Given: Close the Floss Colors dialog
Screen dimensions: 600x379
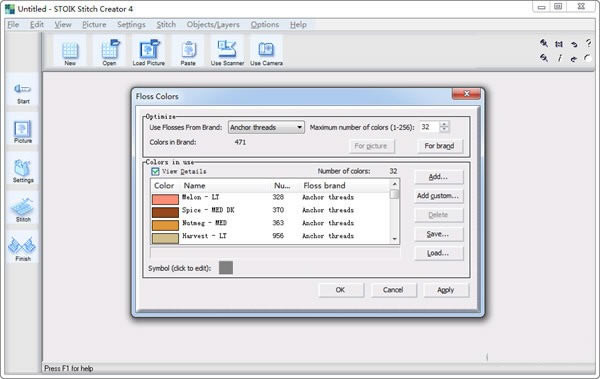Looking at the screenshot, I should click(x=466, y=93).
